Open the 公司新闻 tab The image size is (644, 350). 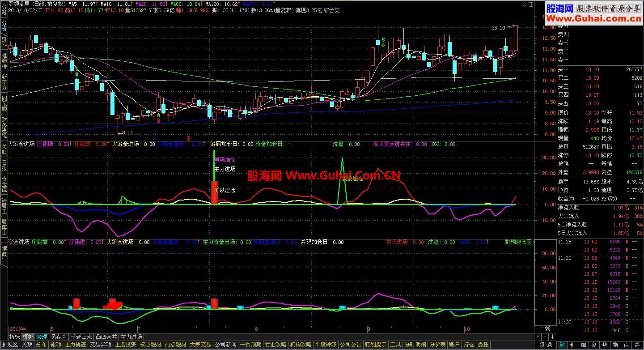point(225,345)
